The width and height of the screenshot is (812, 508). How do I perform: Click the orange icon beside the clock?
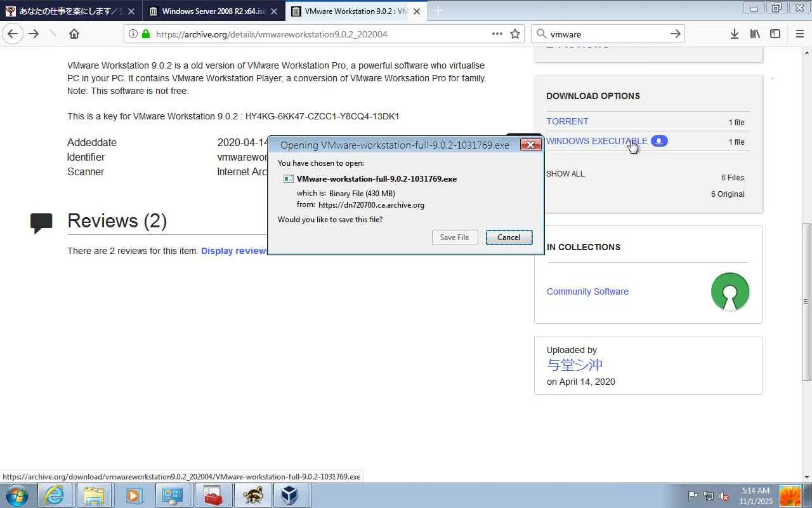point(790,496)
